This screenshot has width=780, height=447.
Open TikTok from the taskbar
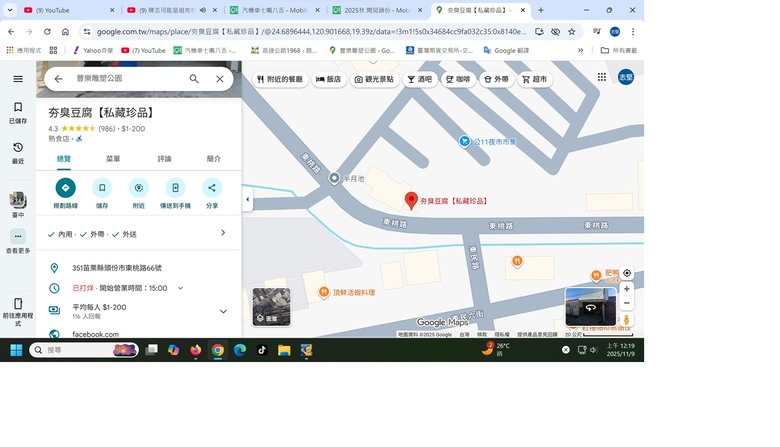[262, 350]
